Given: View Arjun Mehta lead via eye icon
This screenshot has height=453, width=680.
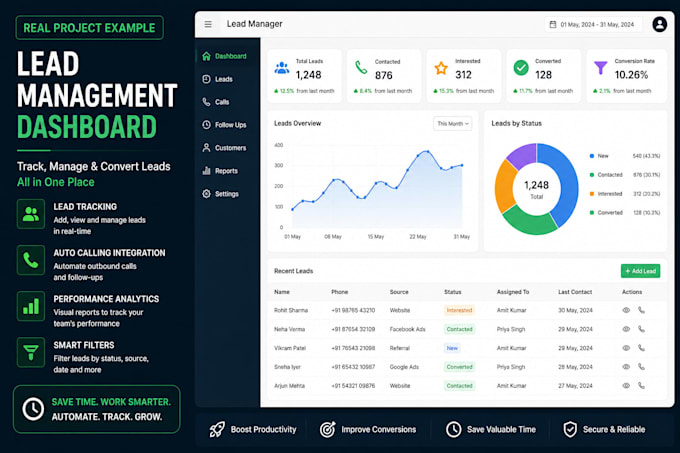Looking at the screenshot, I should tap(626, 385).
